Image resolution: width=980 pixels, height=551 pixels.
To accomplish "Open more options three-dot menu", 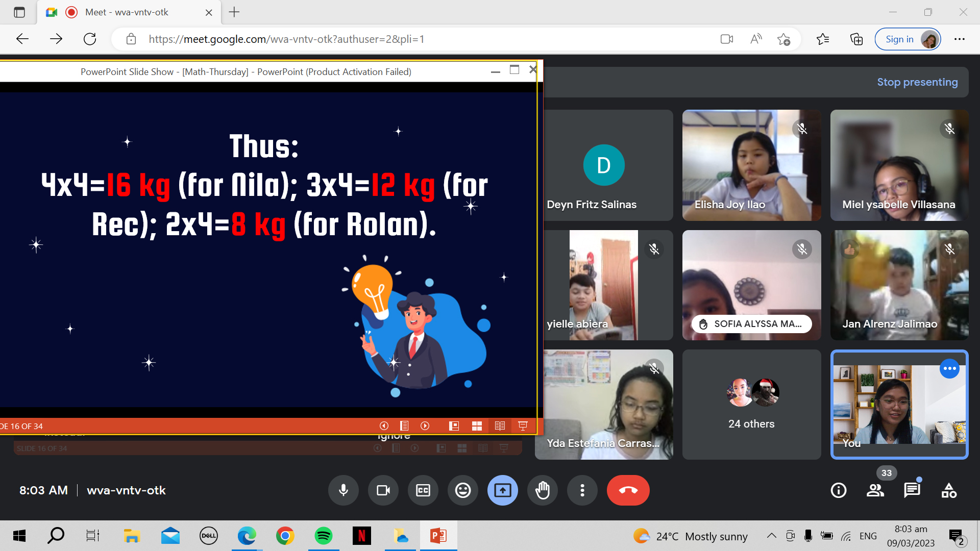I will pos(582,490).
